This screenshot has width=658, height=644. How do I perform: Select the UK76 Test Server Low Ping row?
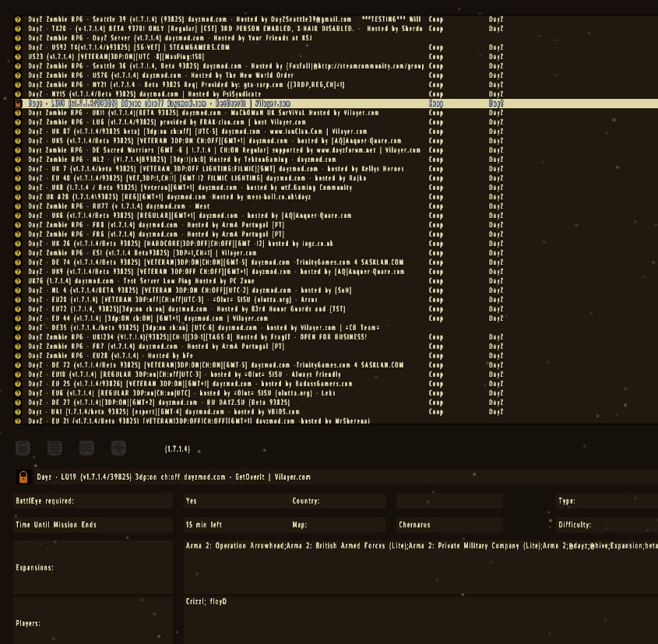(336, 280)
